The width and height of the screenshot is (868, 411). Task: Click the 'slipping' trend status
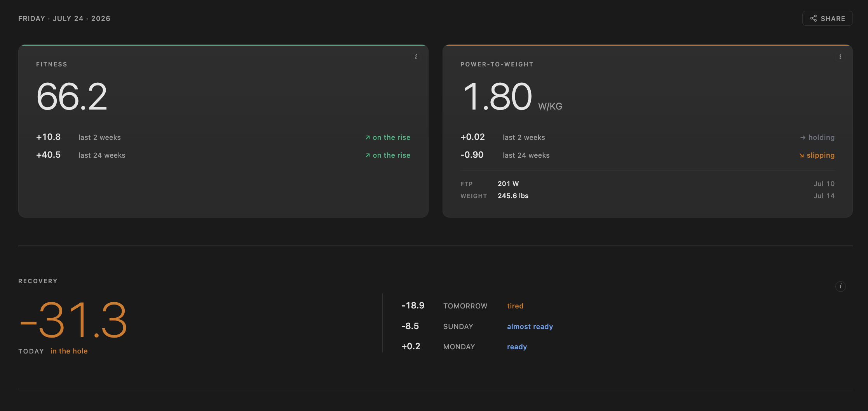817,155
